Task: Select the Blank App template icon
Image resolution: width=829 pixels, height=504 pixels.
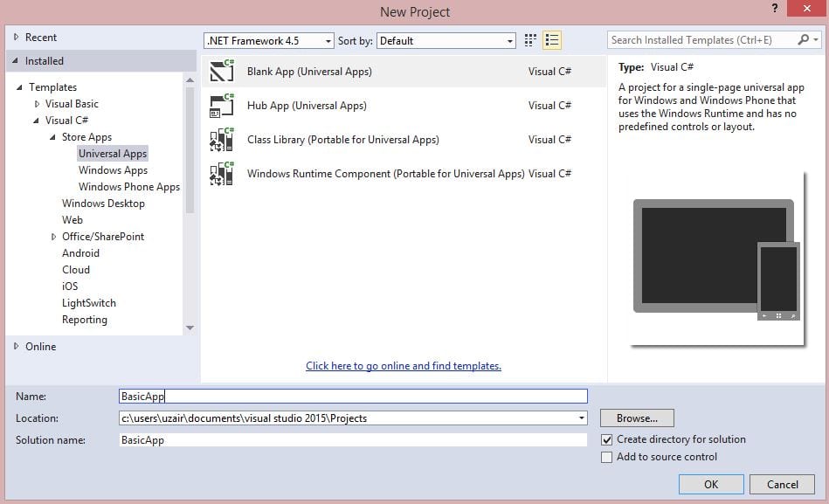Action: (x=222, y=72)
